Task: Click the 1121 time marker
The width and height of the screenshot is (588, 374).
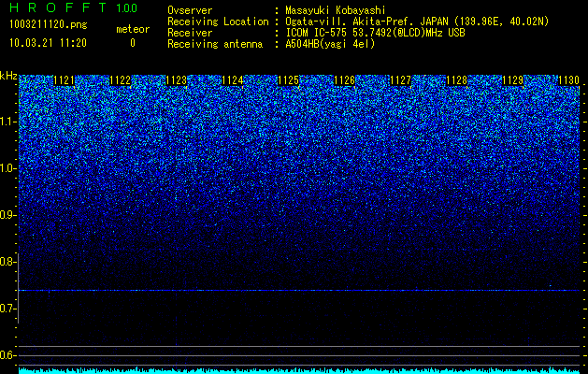Action: point(65,80)
